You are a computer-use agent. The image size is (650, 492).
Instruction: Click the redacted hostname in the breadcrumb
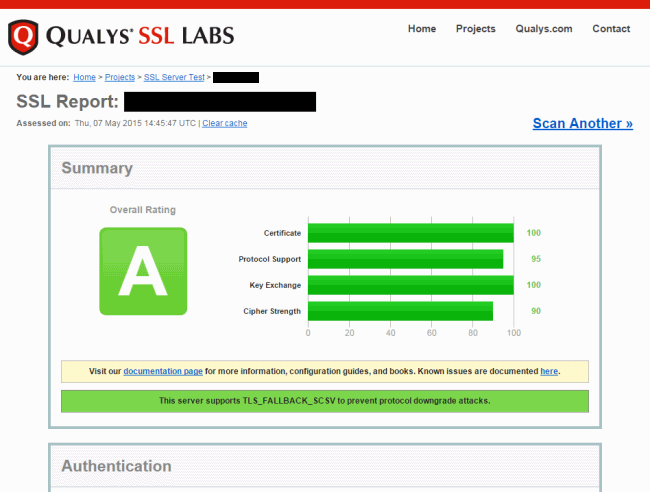(236, 78)
